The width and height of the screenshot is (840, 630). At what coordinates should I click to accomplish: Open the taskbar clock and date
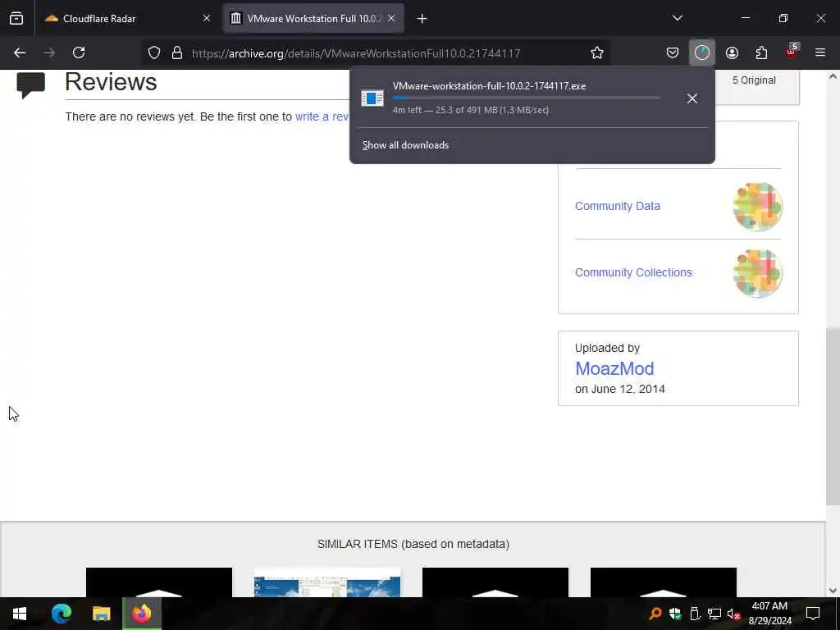pos(769,614)
